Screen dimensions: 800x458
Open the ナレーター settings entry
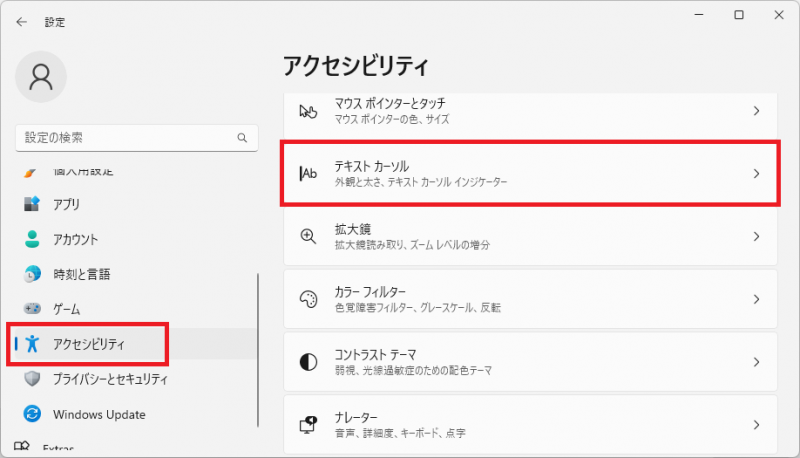coord(530,425)
